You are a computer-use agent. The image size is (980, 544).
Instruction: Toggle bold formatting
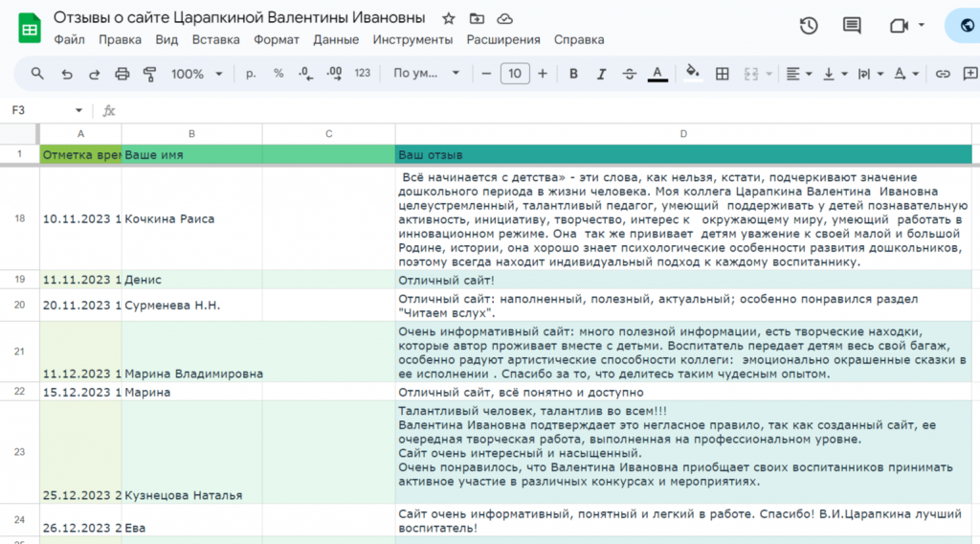(x=573, y=74)
